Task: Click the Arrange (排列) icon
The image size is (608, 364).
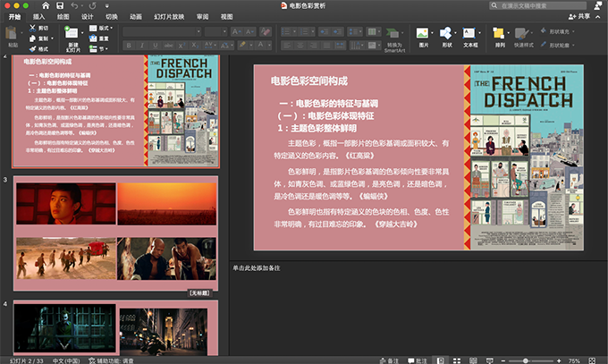Action: click(x=498, y=33)
